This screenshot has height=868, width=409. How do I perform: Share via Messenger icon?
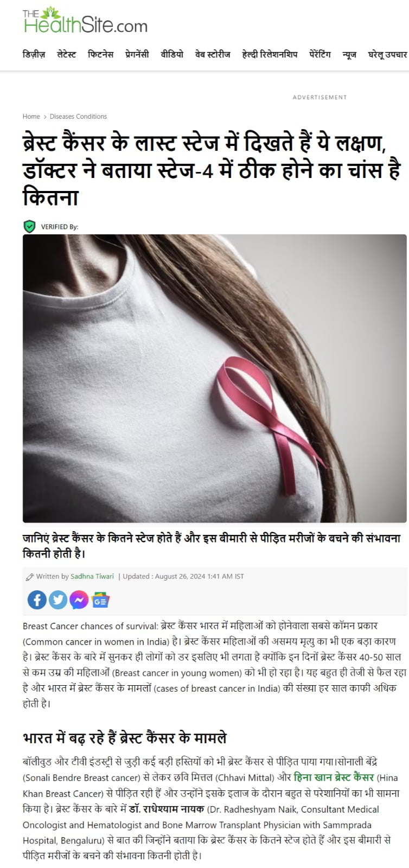pyautogui.click(x=79, y=599)
